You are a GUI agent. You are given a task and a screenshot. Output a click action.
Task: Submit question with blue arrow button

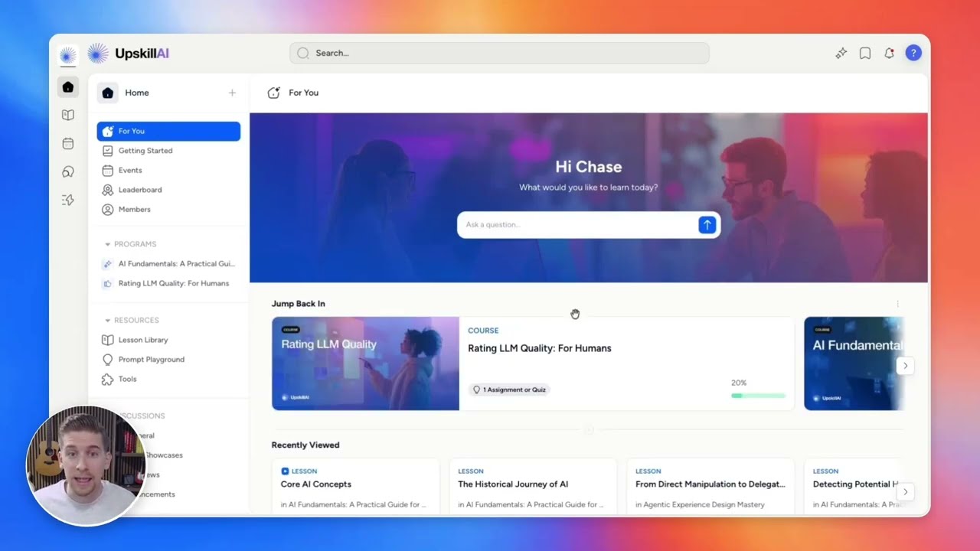click(707, 224)
